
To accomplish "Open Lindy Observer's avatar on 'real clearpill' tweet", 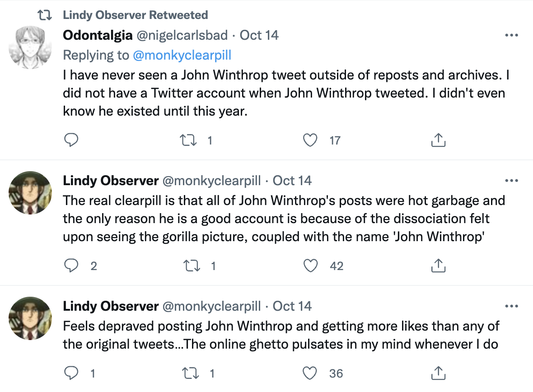I will (x=30, y=193).
